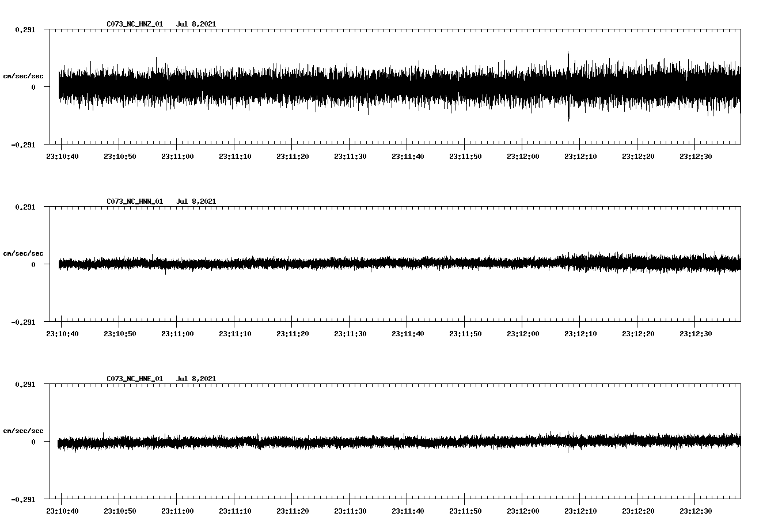Click 23:12:00 time label under HNN plot
Screen dimensions: 782x532
[x=522, y=333]
